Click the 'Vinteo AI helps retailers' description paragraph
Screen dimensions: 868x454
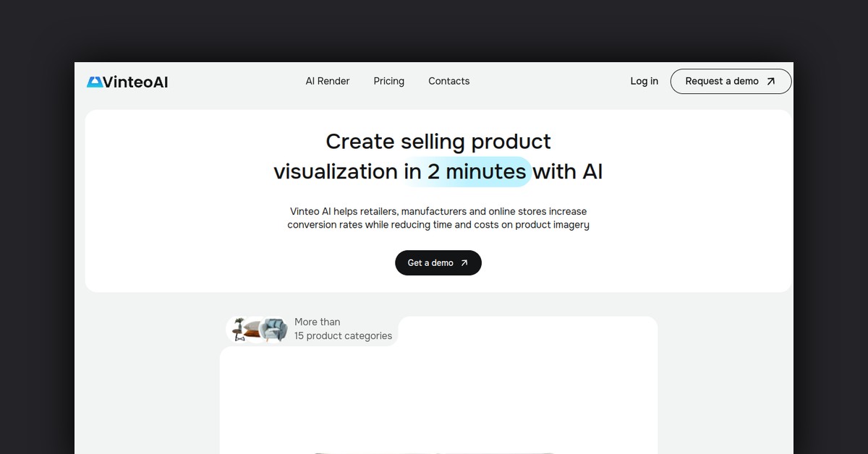tap(438, 218)
